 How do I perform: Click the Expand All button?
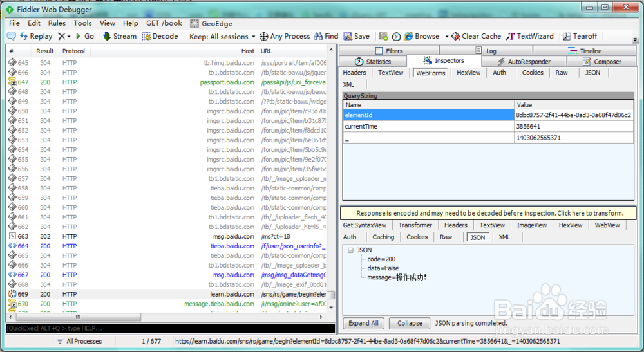[x=363, y=323]
